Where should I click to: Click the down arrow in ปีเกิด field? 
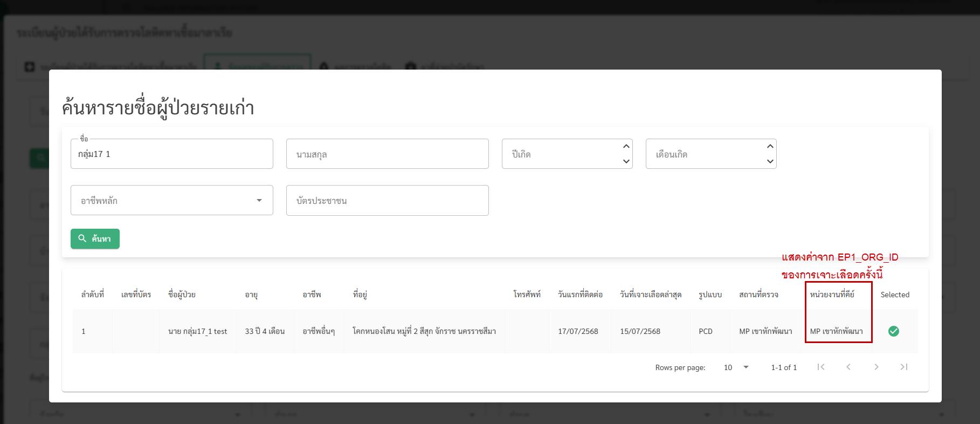(x=626, y=161)
